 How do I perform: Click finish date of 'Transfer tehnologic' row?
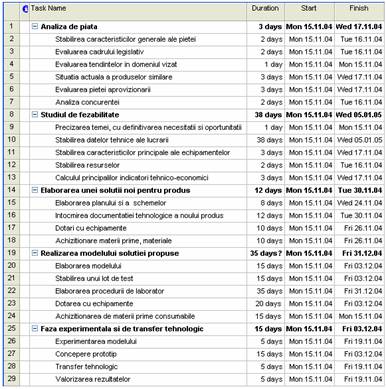[363, 367]
